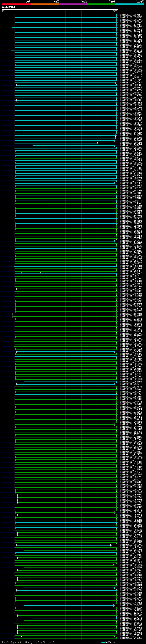Image resolution: width=146 pixels, height=644 pixels.
Task: Open hit UniRef100_A5AWV8
Action: (x=131, y=27)
